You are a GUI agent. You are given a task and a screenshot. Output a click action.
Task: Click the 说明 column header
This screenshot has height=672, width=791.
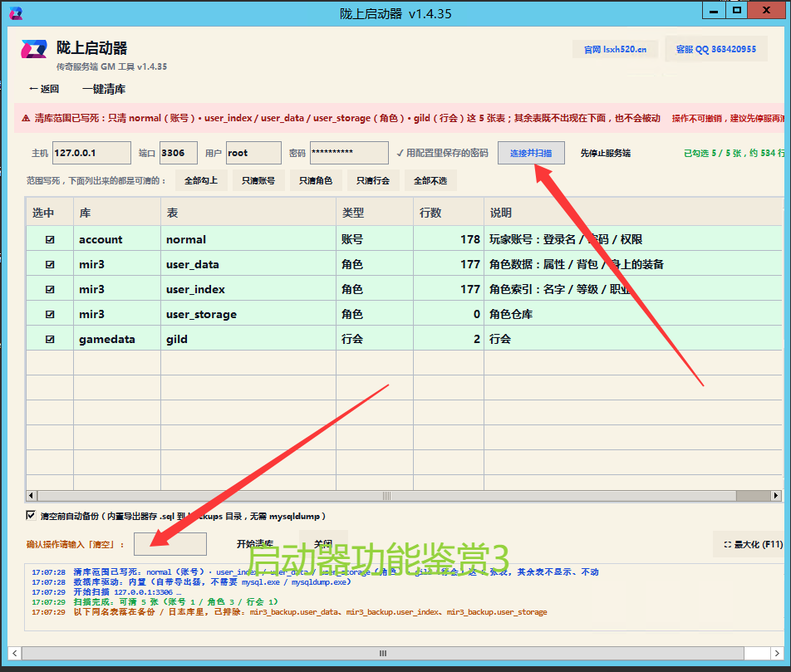click(633, 213)
